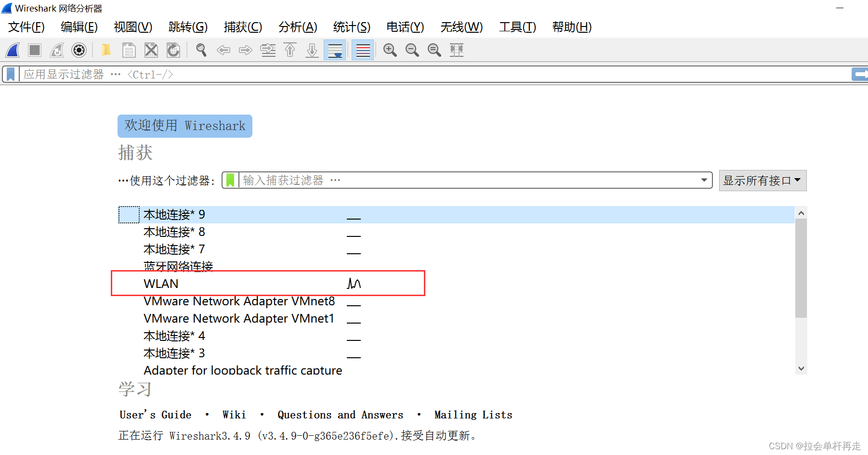Open the 工具(T) menu
This screenshot has height=455, width=868.
[518, 27]
